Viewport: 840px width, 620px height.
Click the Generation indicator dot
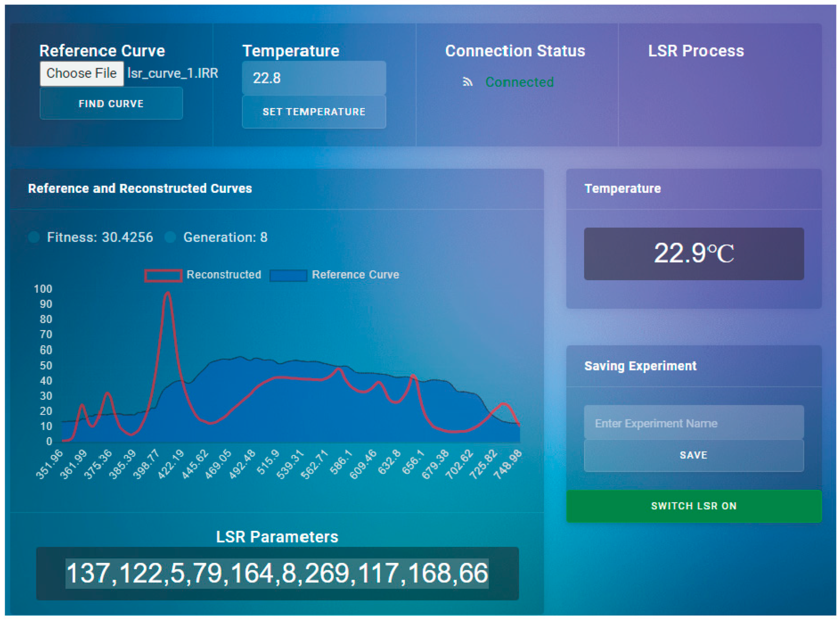pyautogui.click(x=170, y=237)
